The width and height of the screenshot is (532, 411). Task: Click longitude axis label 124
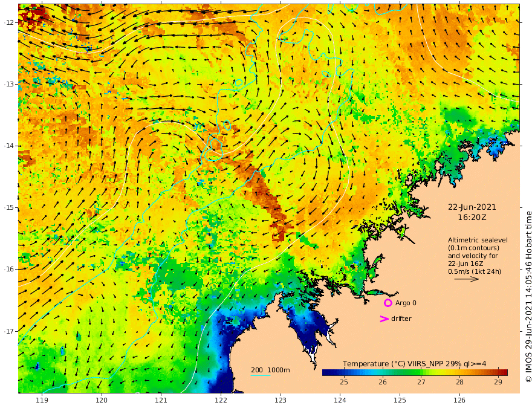click(340, 401)
